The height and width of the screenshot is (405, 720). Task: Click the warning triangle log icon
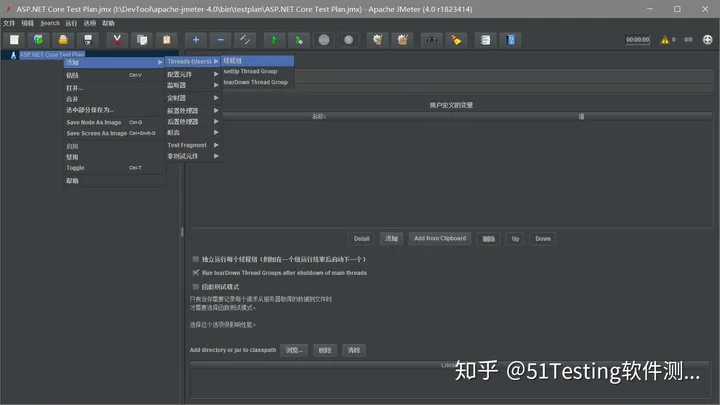coord(664,40)
